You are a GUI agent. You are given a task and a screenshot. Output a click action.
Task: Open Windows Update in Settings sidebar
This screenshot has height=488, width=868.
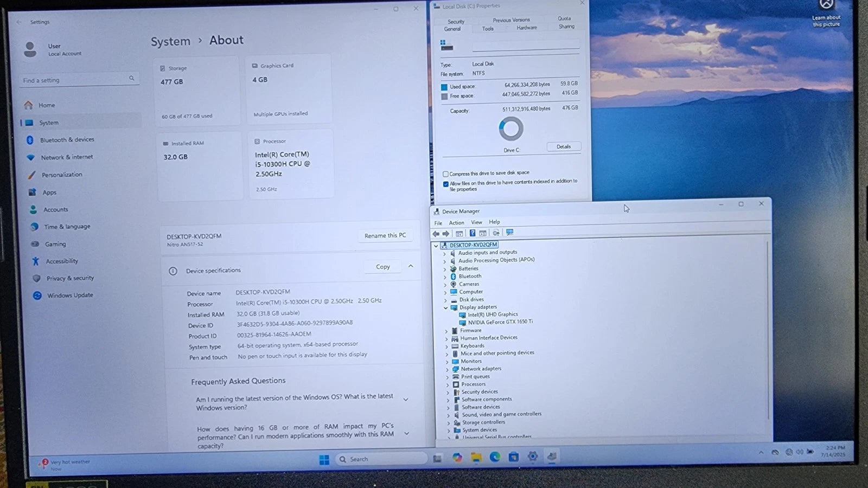[x=69, y=296]
